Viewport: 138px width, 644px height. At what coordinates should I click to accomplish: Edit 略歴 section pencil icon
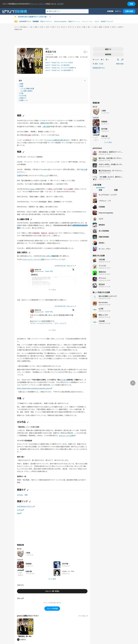point(24,152)
